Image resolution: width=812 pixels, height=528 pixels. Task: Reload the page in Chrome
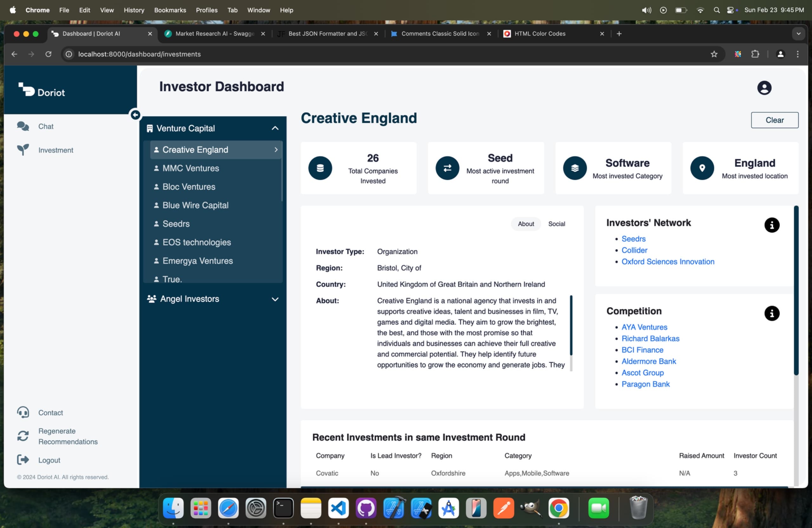click(x=49, y=54)
